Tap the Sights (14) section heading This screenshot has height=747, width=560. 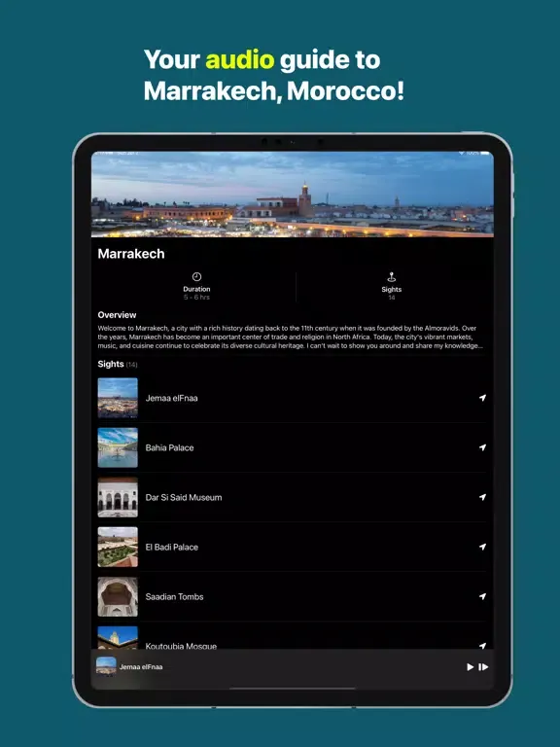(117, 364)
